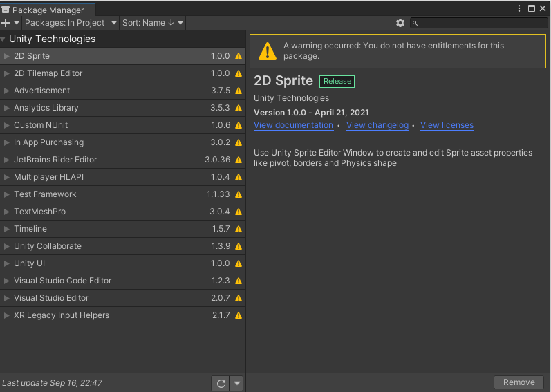Click the warning icon for Visual Studio Editor
This screenshot has width=551, height=392.
[239, 298]
